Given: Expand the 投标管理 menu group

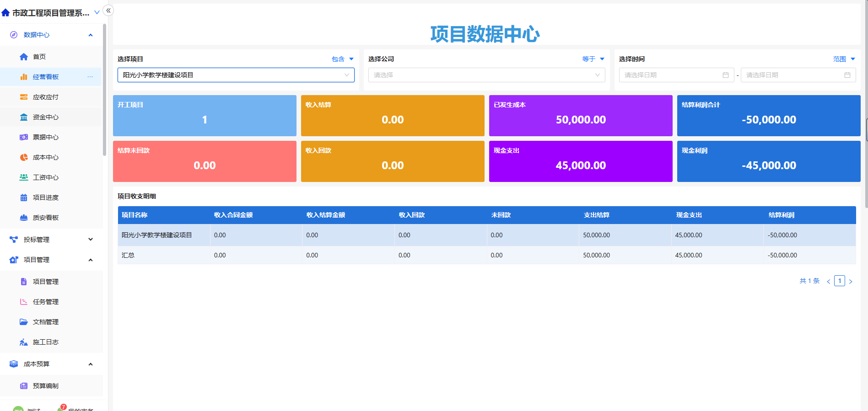Looking at the screenshot, I should click(x=91, y=239).
